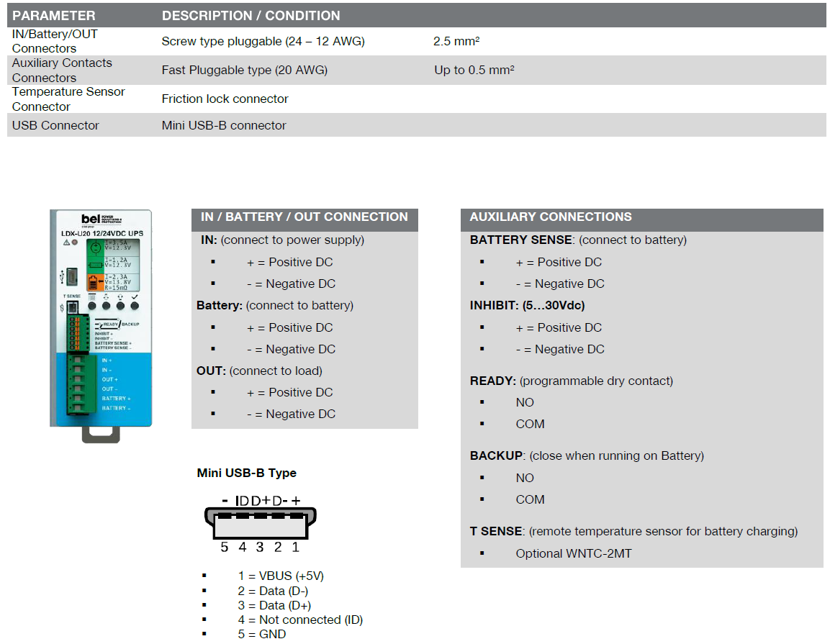Screen dimensions: 830x644
Task: Check the NO bullet under BACKUP contact
Action: [525, 477]
